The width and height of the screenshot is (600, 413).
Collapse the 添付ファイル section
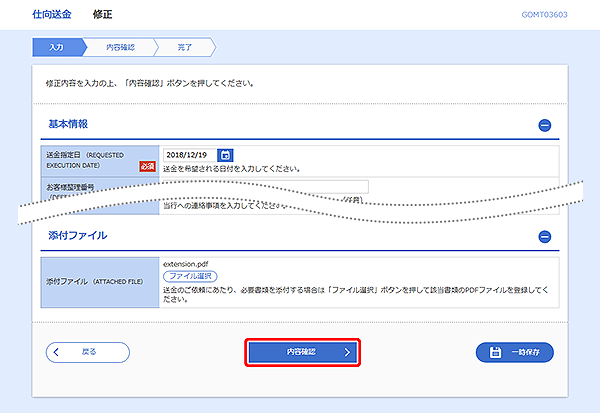(544, 237)
